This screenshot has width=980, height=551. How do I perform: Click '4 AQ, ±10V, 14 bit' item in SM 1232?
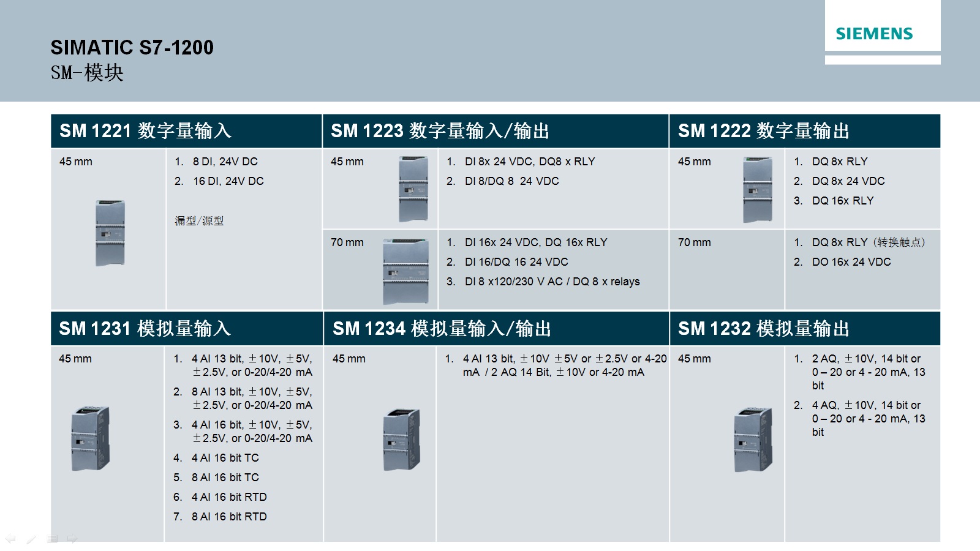(869, 419)
